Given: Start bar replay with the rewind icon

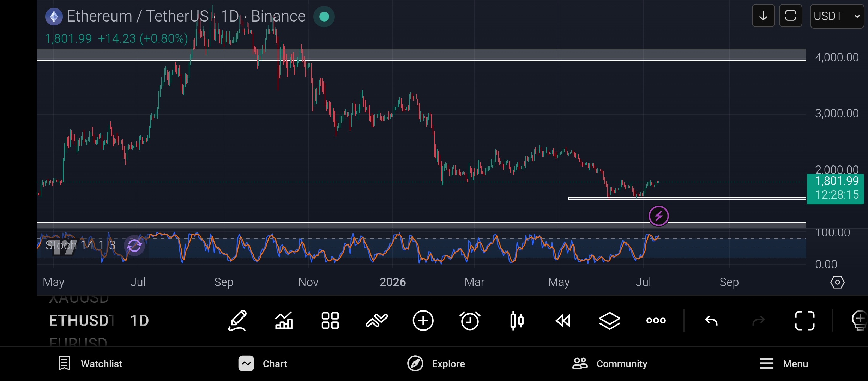Looking at the screenshot, I should point(563,321).
